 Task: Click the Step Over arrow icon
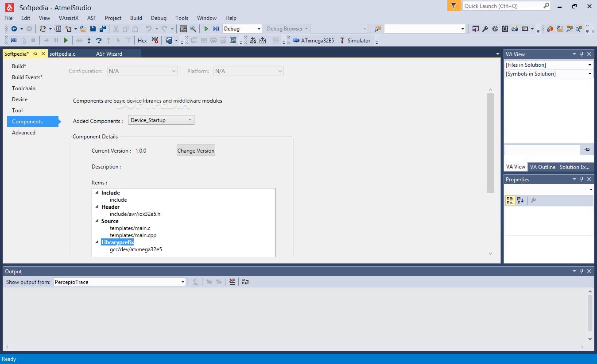click(99, 40)
